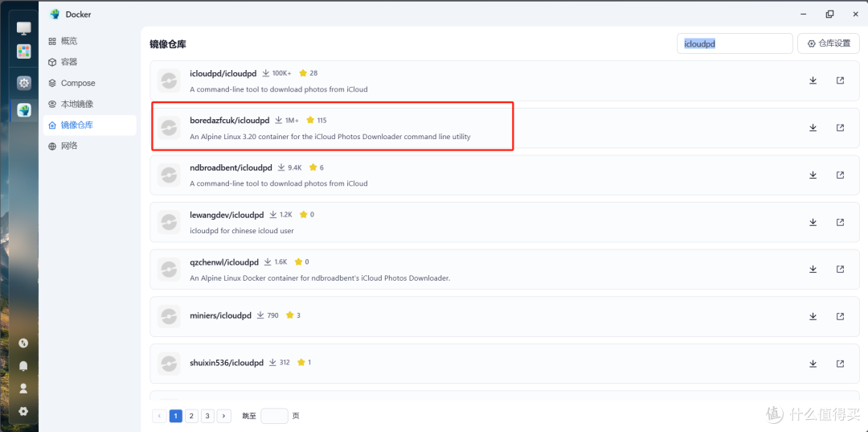This screenshot has width=868, height=432.
Task: Click the jump-to-page number field
Action: click(274, 416)
